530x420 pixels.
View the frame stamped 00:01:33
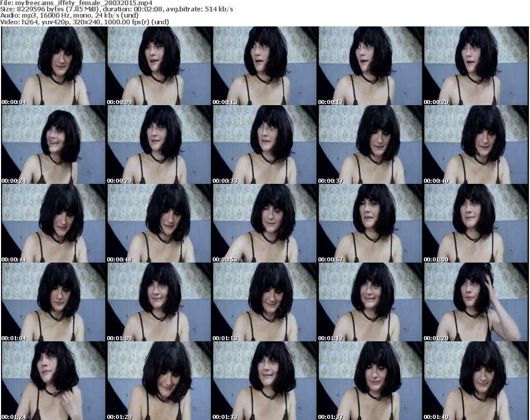pos(264,381)
